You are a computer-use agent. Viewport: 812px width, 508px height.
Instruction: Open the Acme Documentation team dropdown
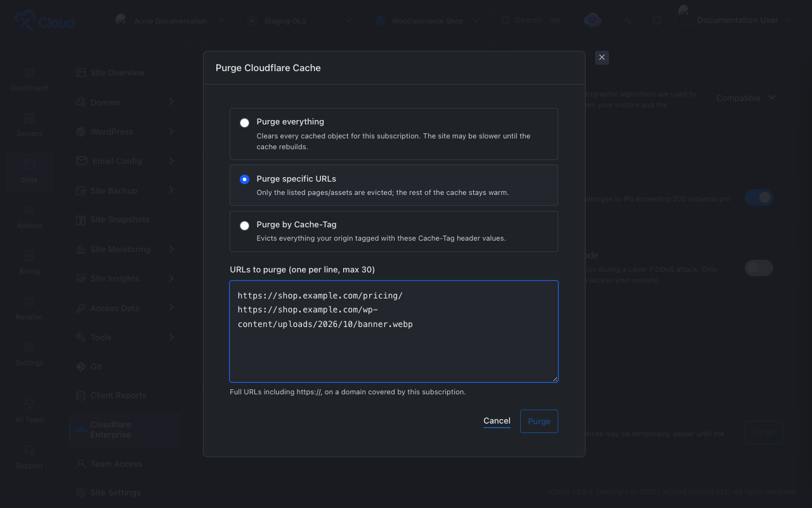170,21
